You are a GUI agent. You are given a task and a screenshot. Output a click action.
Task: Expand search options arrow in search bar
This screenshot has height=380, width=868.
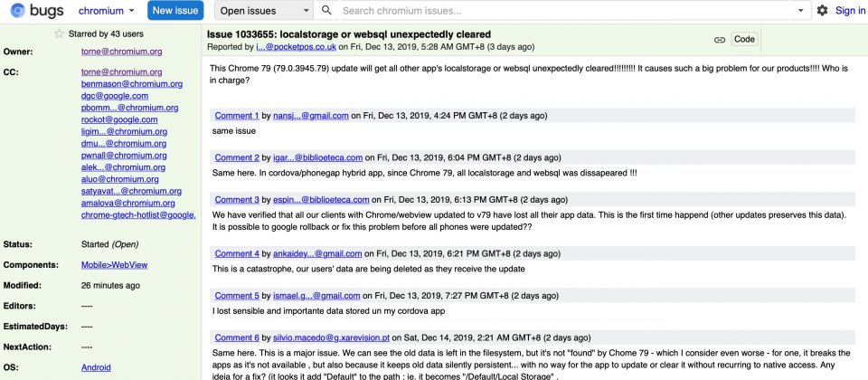tap(800, 11)
